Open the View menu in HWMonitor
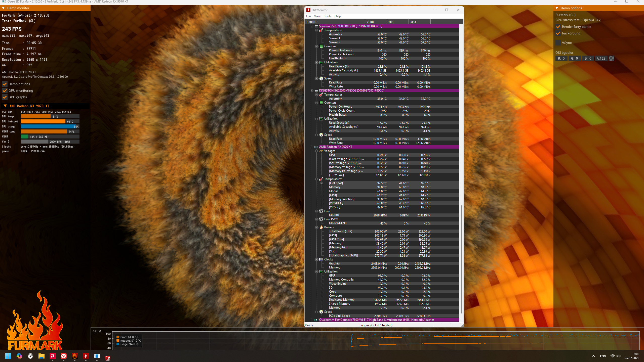The width and height of the screenshot is (644, 362). pyautogui.click(x=317, y=16)
